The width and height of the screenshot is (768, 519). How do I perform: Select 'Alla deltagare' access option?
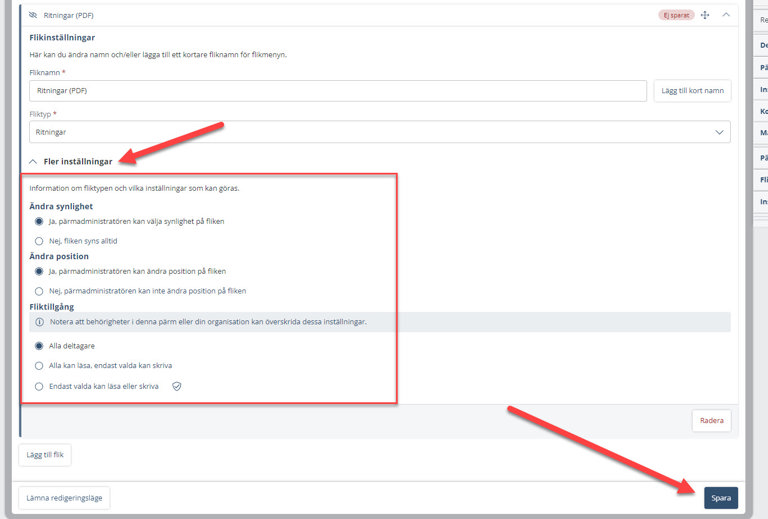39,346
